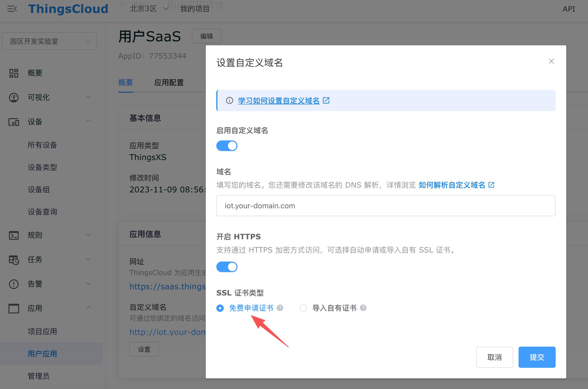The image size is (588, 389).
Task: Open 用户应用 in sidebar menu
Action: click(42, 354)
